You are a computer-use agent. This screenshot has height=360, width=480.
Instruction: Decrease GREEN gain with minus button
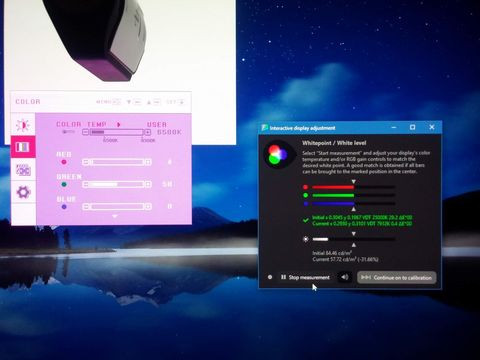[86, 184]
